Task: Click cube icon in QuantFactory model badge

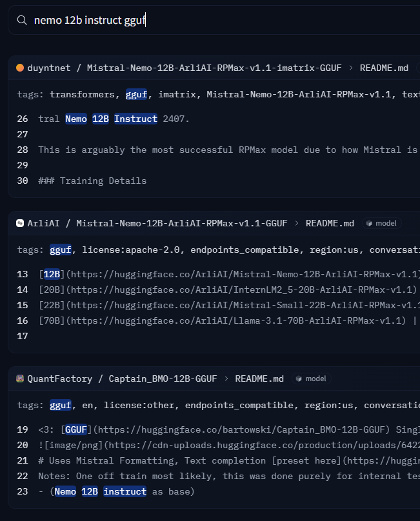Action: (x=299, y=378)
